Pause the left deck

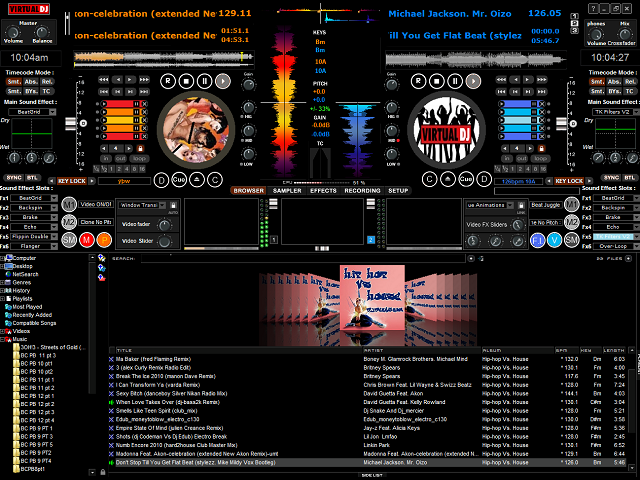(204, 81)
